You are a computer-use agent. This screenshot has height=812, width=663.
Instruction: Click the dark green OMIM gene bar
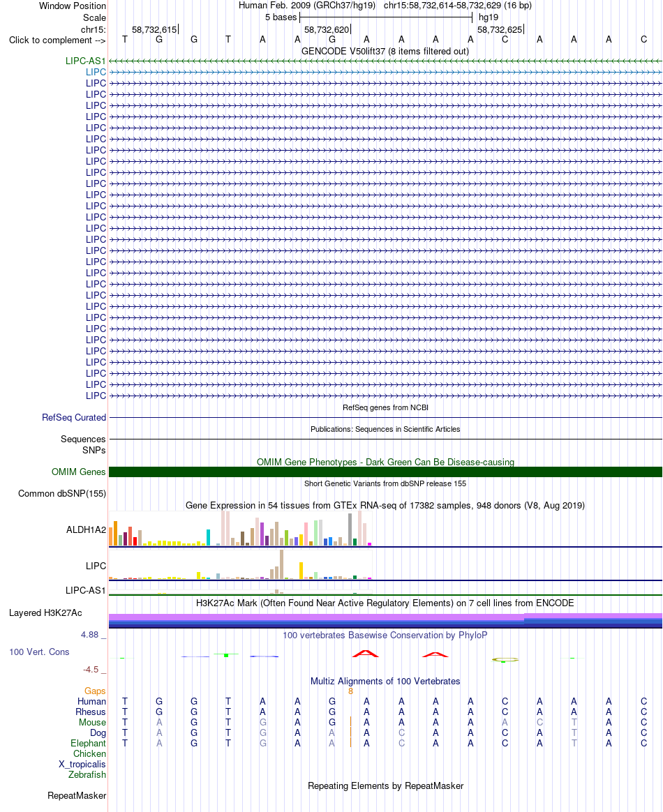385,472
